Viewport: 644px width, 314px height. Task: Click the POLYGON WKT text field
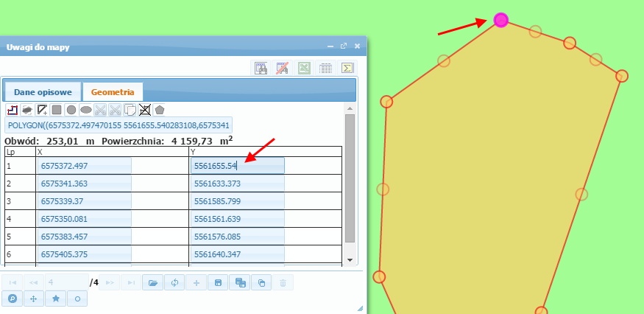tap(118, 125)
